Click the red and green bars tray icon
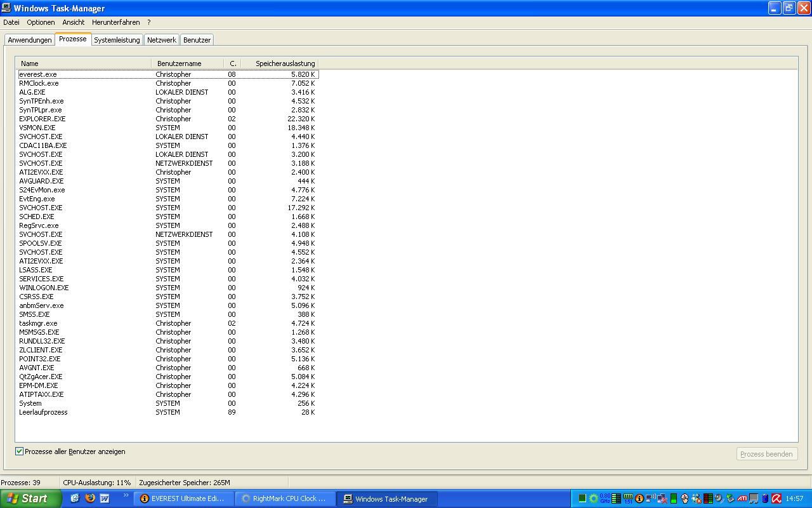 (708, 498)
